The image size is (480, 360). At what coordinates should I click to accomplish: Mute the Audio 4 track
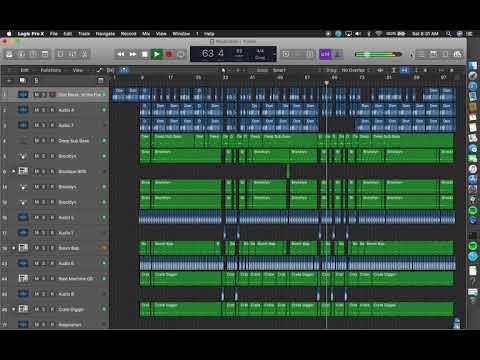pos(37,110)
